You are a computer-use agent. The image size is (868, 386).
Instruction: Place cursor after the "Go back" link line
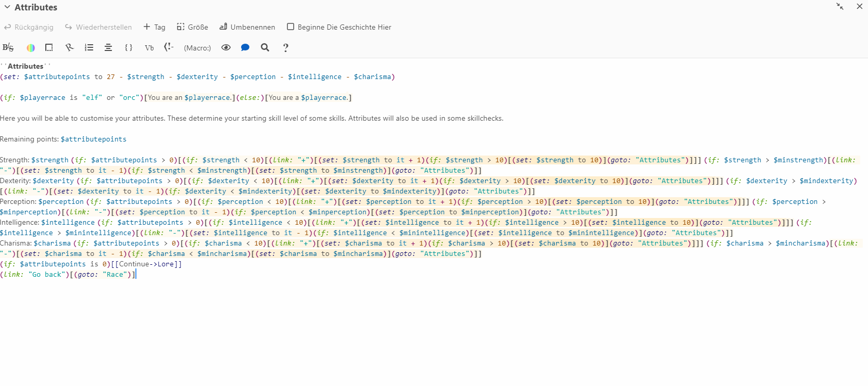[136, 274]
